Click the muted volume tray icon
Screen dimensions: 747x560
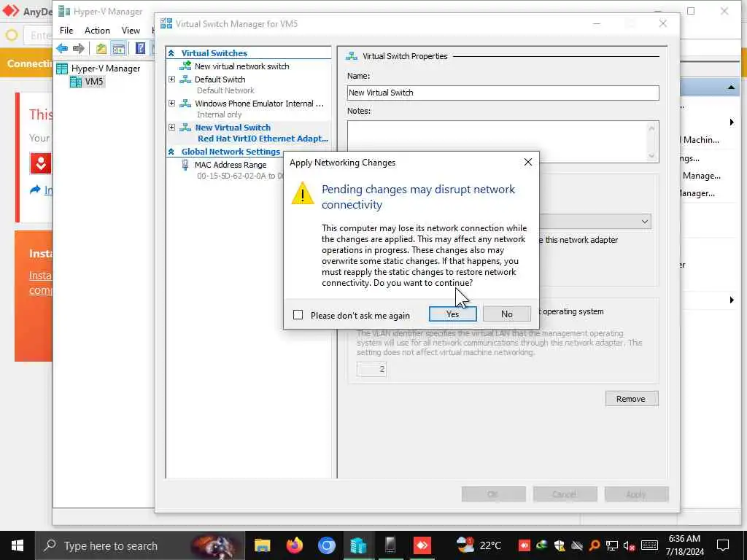point(629,545)
